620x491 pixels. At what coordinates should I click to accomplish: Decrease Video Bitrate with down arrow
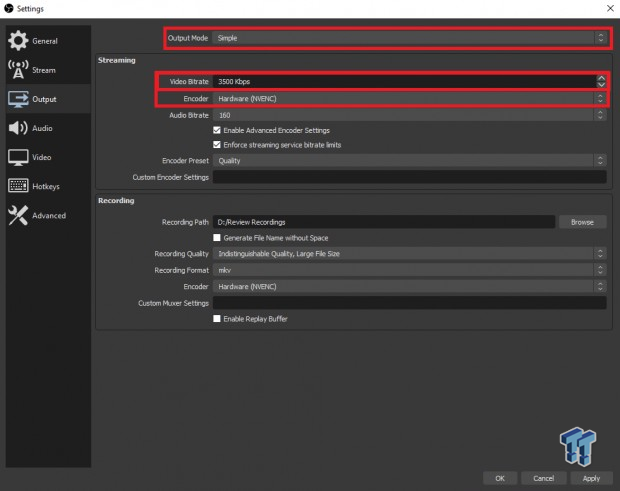(x=601, y=85)
